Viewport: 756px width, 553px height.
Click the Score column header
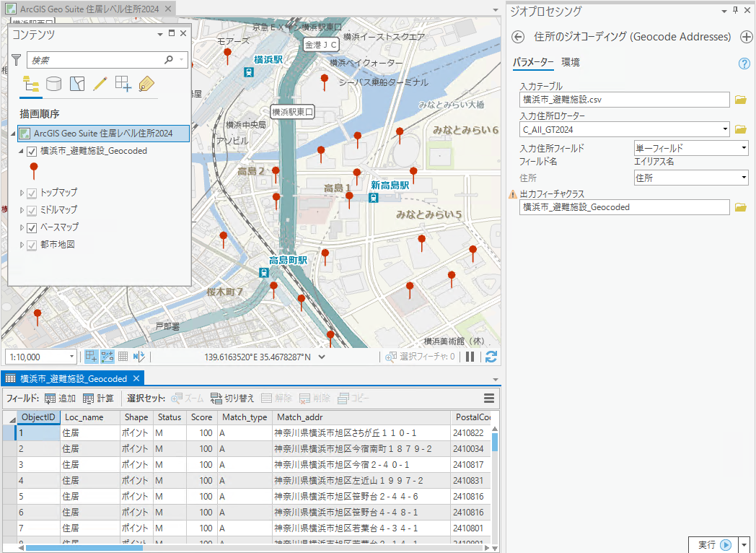coord(201,417)
